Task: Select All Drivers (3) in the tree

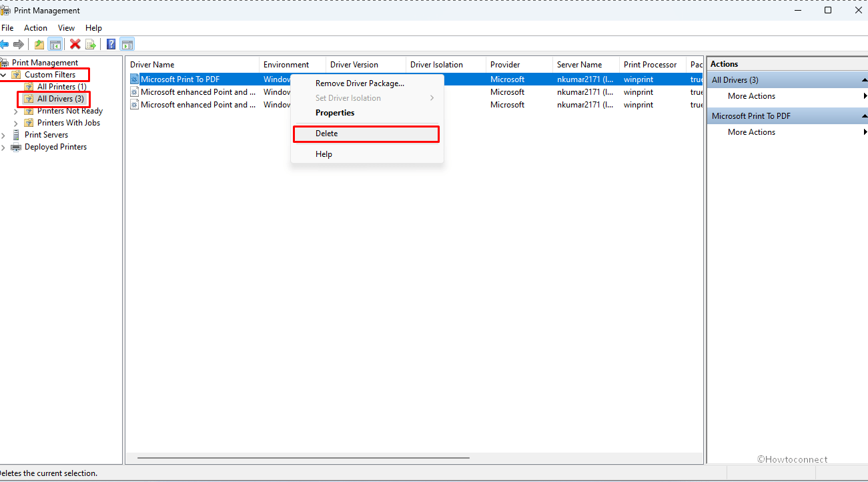Action: 61,99
